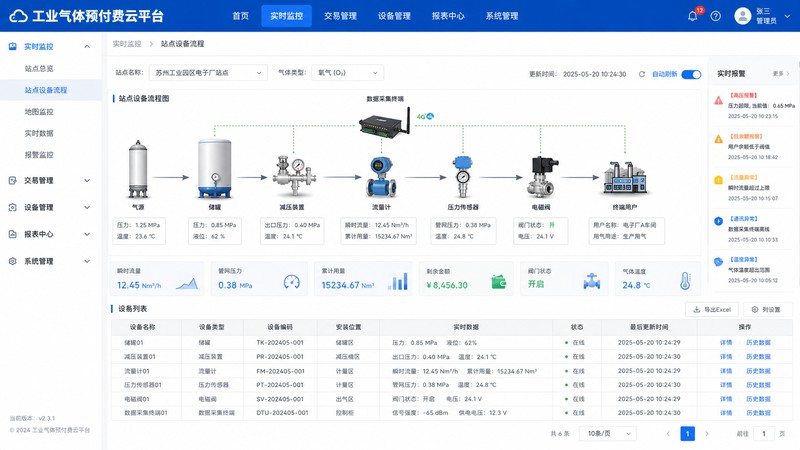Click the yellow flow abnormal alarm icon
Viewport: 800px width, 450px height.
tap(718, 180)
